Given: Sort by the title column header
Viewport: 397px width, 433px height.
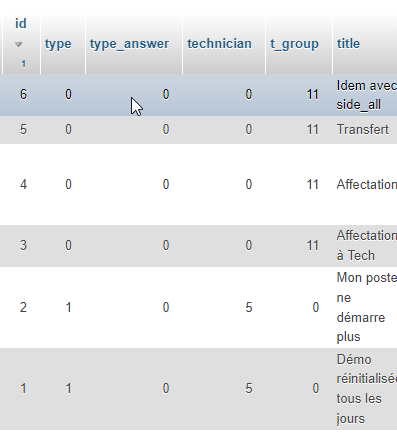Looking at the screenshot, I should point(348,44).
